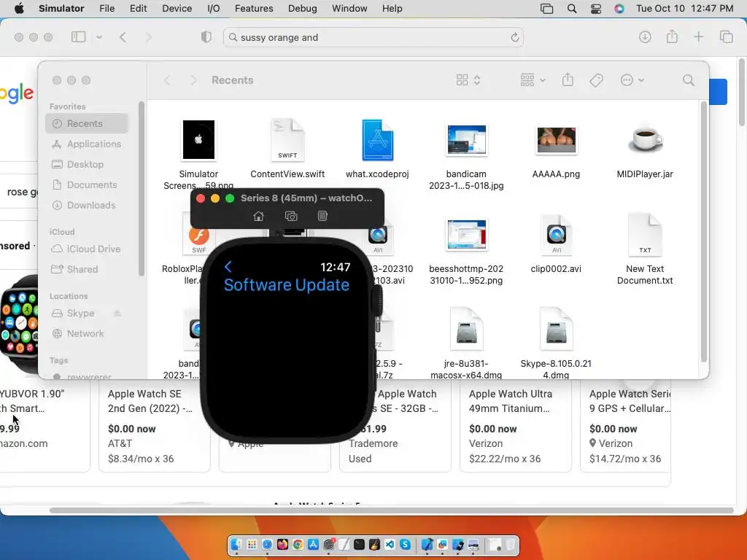The image size is (747, 560).
Task: Open the AAAAA.png thumbnail
Action: point(556,141)
